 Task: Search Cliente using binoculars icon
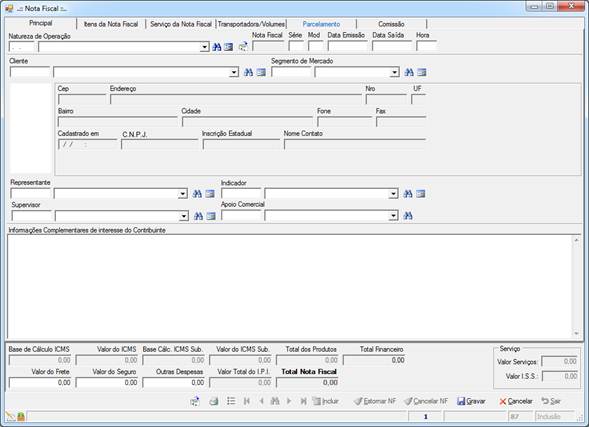tap(248, 72)
